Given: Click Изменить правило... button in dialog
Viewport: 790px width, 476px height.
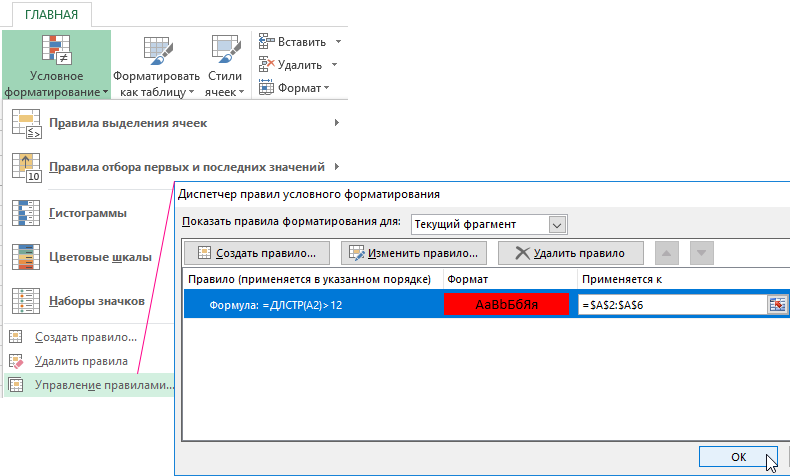Looking at the screenshot, I should [x=414, y=253].
